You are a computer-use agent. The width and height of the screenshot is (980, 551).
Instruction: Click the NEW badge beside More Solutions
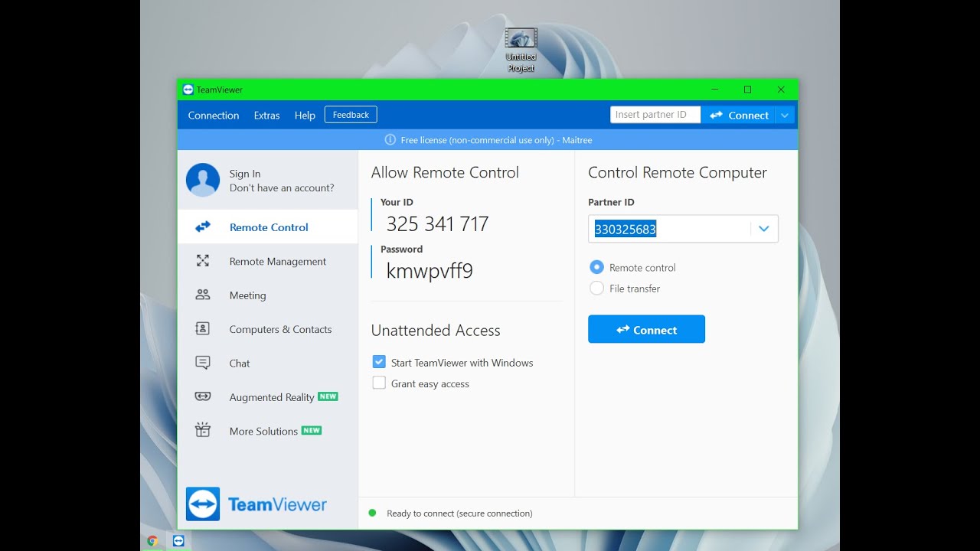[x=312, y=430]
